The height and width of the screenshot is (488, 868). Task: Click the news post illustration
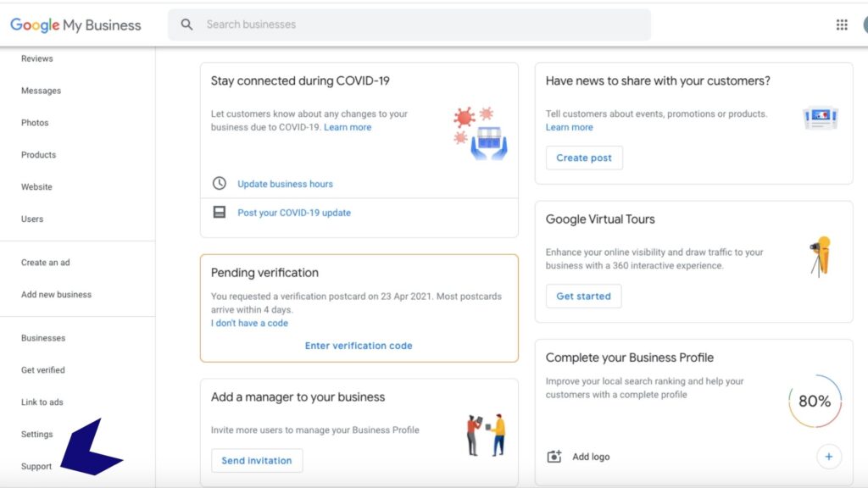[821, 118]
